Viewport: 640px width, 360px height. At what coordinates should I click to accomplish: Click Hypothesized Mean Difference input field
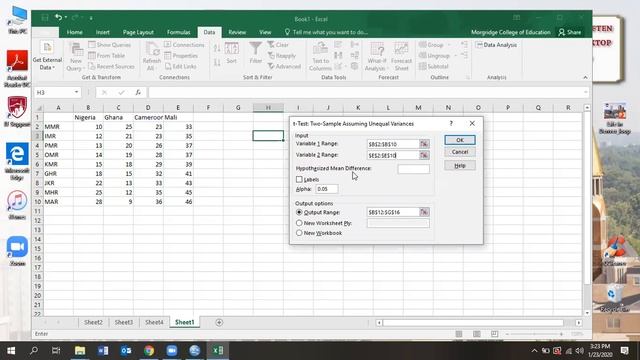pyautogui.click(x=413, y=169)
